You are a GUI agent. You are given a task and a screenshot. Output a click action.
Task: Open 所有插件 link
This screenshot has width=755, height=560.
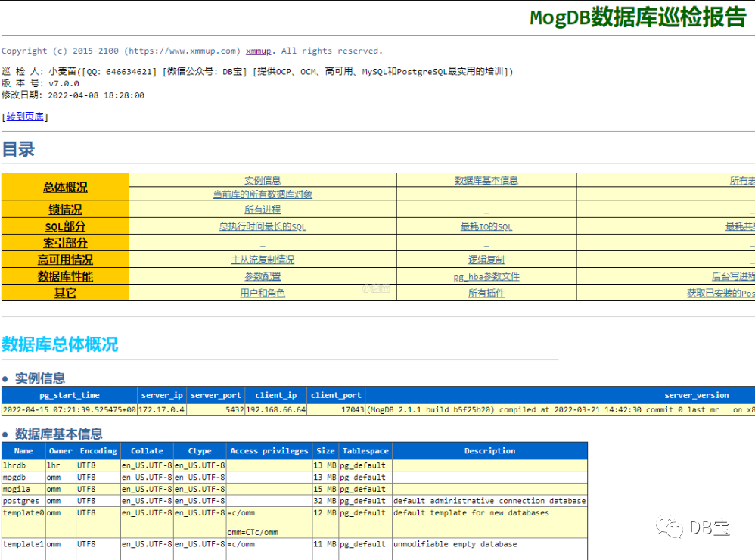click(x=486, y=293)
